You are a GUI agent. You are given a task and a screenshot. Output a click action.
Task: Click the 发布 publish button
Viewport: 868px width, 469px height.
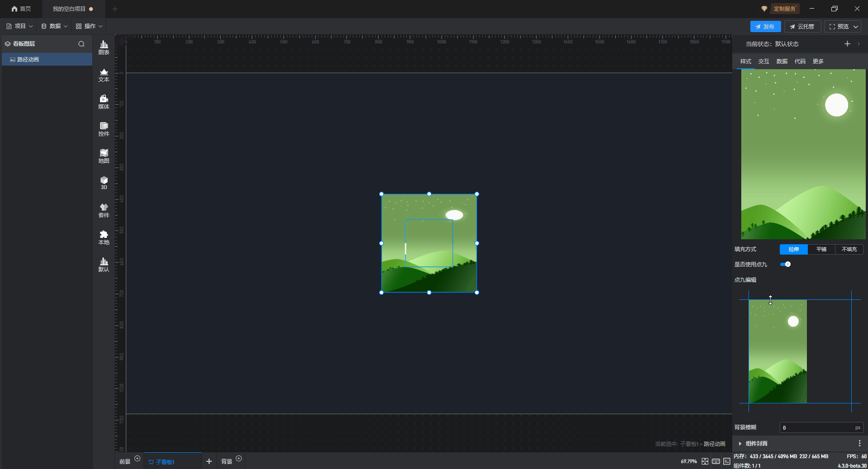(x=765, y=27)
